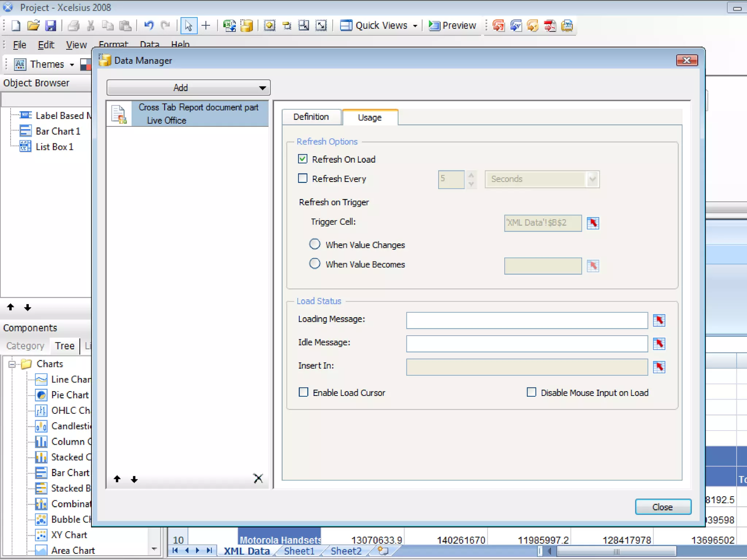This screenshot has height=560, width=747.
Task: Open the Tree view of Components
Action: tap(65, 346)
